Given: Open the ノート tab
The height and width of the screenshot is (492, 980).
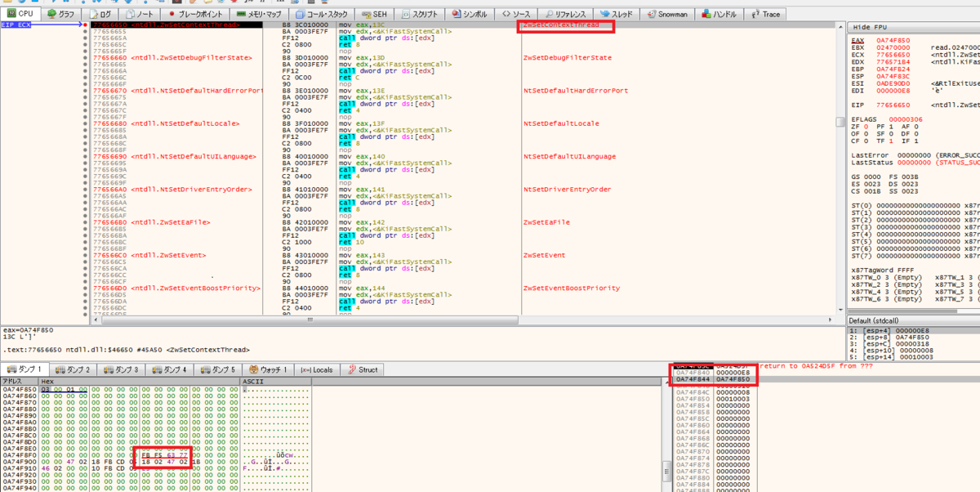Looking at the screenshot, I should (x=140, y=14).
